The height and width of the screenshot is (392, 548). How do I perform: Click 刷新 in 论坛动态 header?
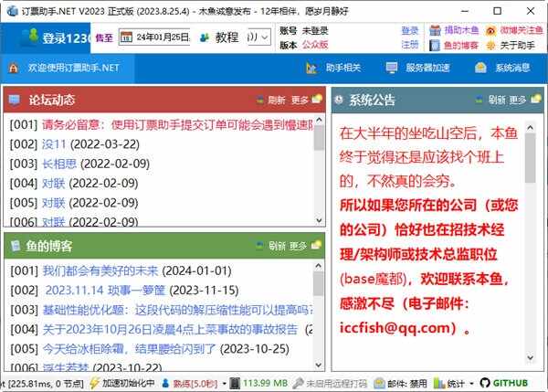[276, 101]
